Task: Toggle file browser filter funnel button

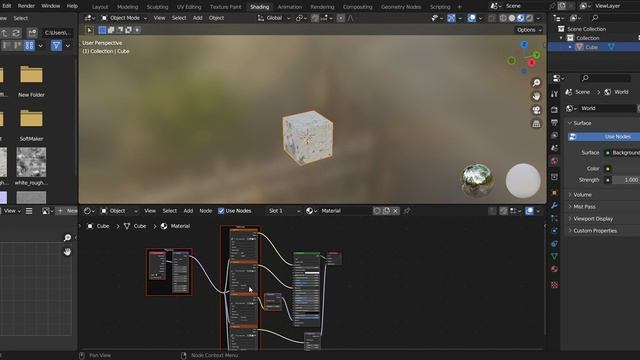Action: (56, 46)
